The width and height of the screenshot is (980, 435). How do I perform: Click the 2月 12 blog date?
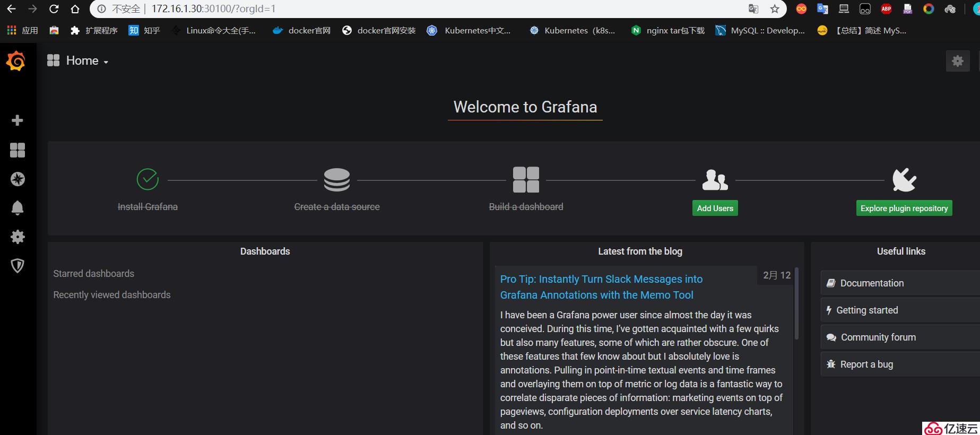[777, 275]
